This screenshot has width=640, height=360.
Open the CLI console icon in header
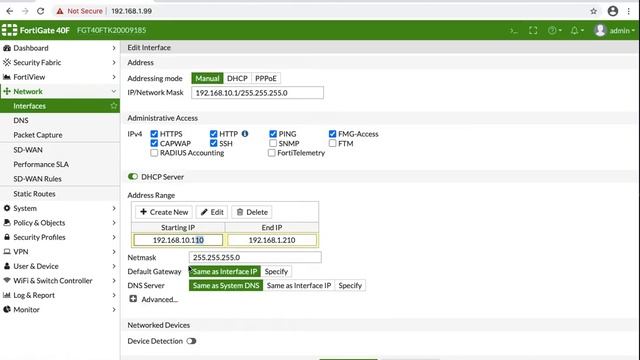(514, 31)
